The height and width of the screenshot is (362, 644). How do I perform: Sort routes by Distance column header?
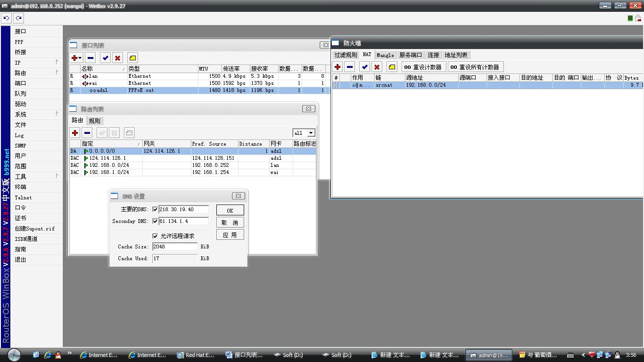pos(254,144)
